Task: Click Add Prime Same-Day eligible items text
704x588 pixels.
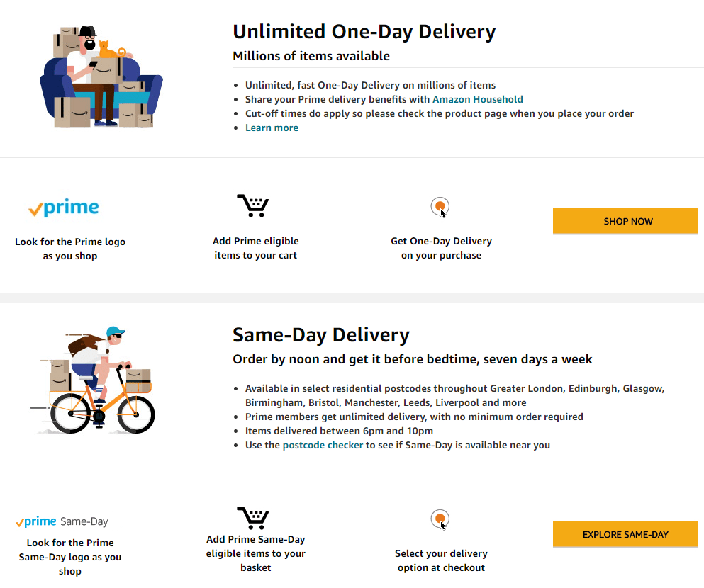Action: pos(255,553)
